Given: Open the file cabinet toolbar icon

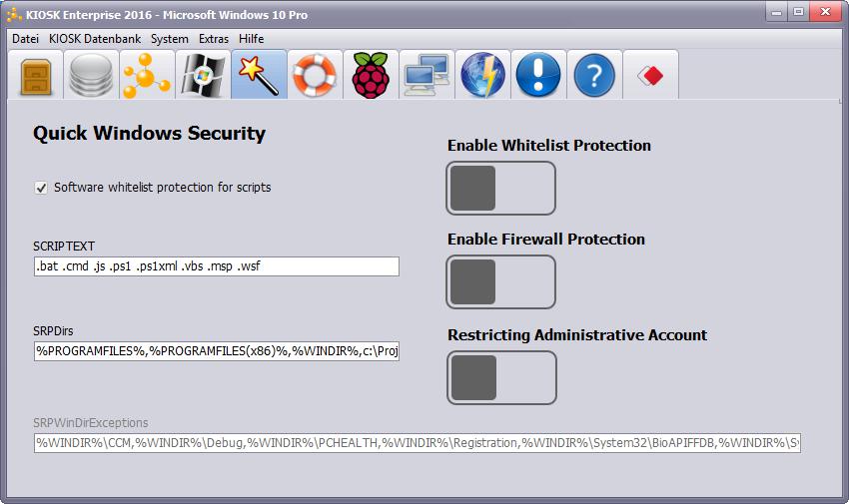Looking at the screenshot, I should tap(36, 75).
